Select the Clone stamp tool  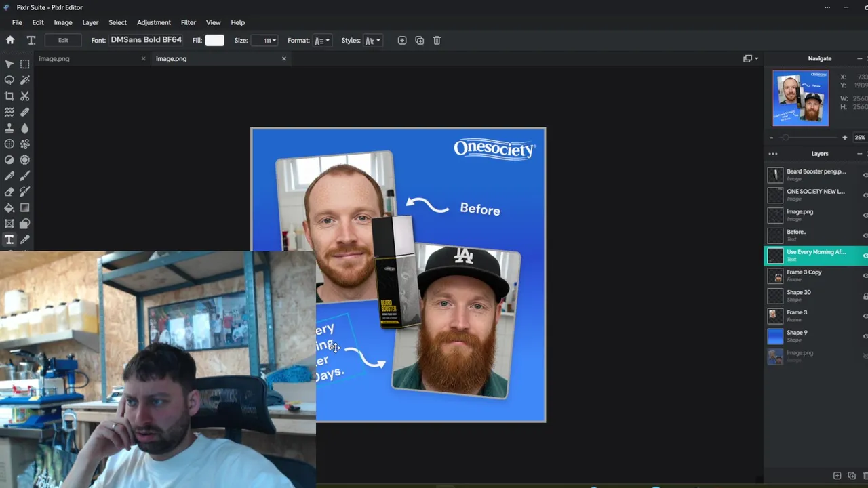(x=9, y=128)
